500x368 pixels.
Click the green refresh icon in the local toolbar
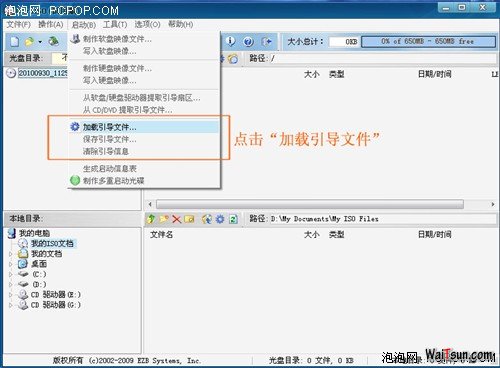tap(233, 219)
